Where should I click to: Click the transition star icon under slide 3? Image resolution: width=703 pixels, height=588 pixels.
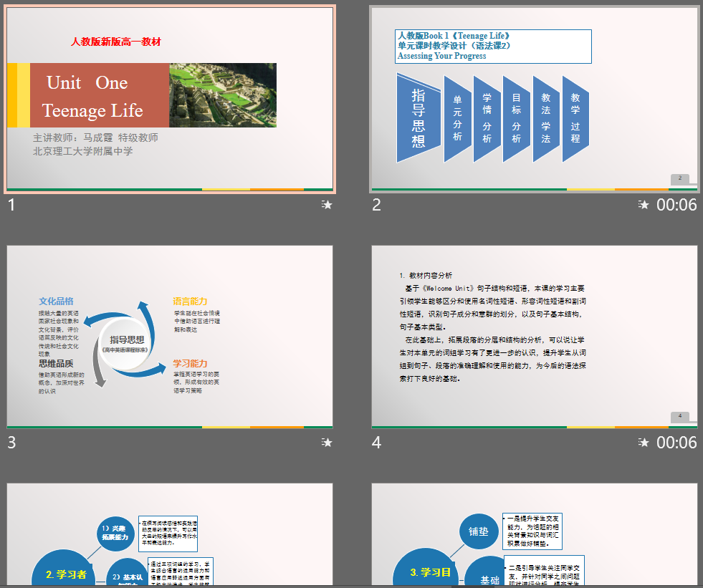pyautogui.click(x=327, y=443)
